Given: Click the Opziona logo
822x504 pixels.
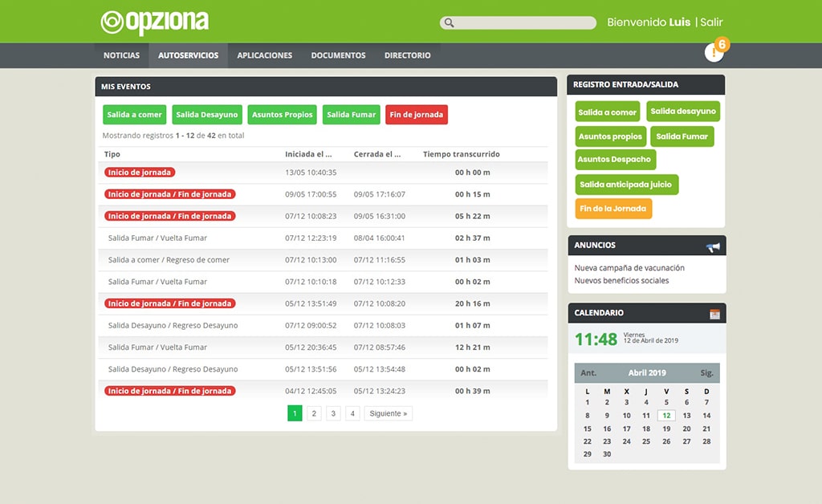Looking at the screenshot, I should [155, 22].
